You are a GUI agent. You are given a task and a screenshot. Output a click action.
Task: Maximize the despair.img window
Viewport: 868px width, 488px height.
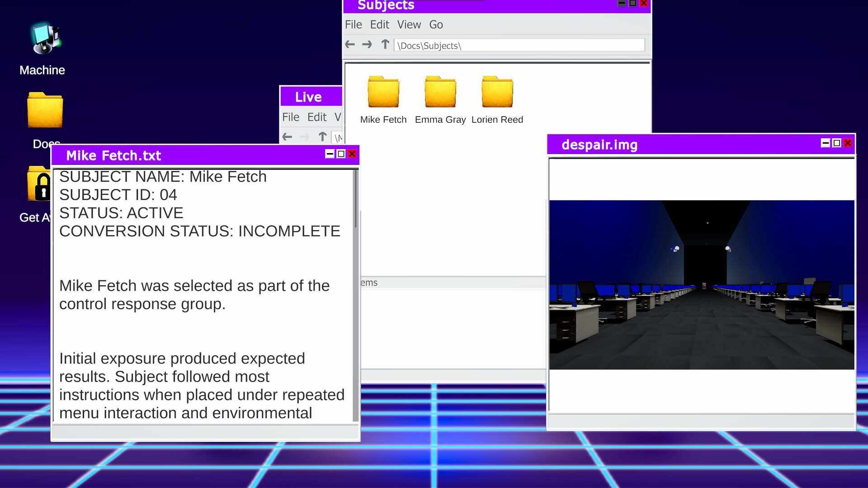837,143
